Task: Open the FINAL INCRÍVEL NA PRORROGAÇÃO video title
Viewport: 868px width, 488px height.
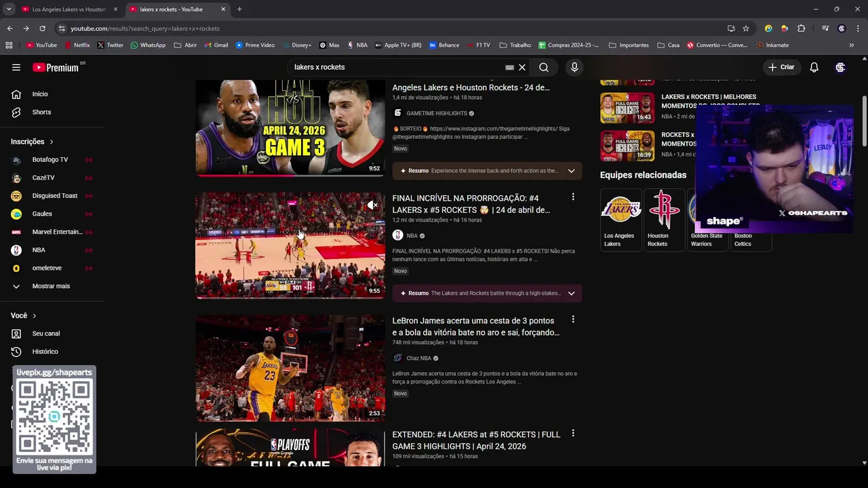Action: click(471, 204)
